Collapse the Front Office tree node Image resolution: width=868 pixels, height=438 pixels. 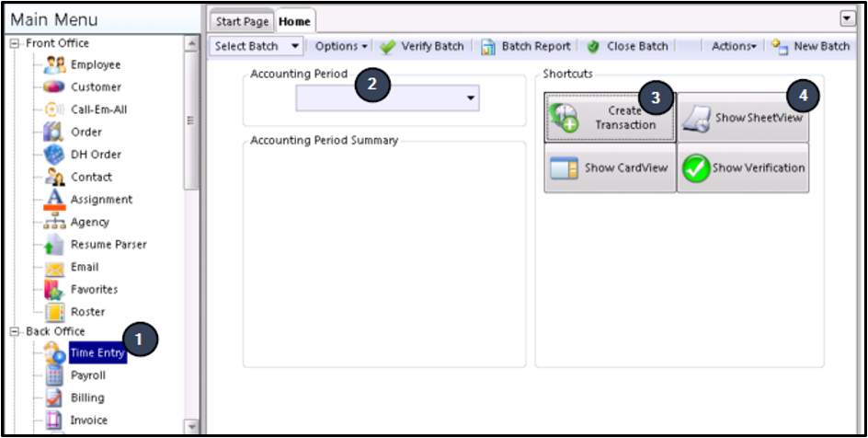point(15,43)
